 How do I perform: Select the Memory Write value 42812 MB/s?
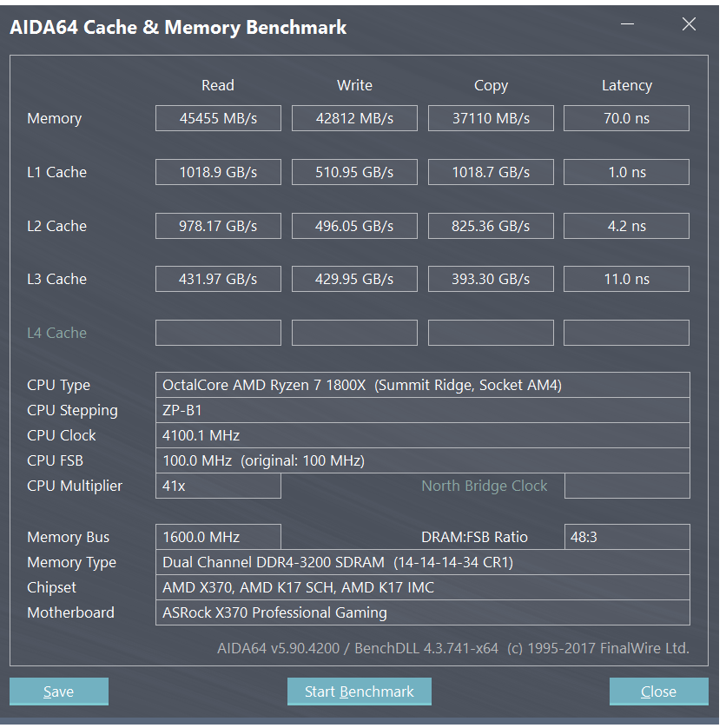coord(354,118)
